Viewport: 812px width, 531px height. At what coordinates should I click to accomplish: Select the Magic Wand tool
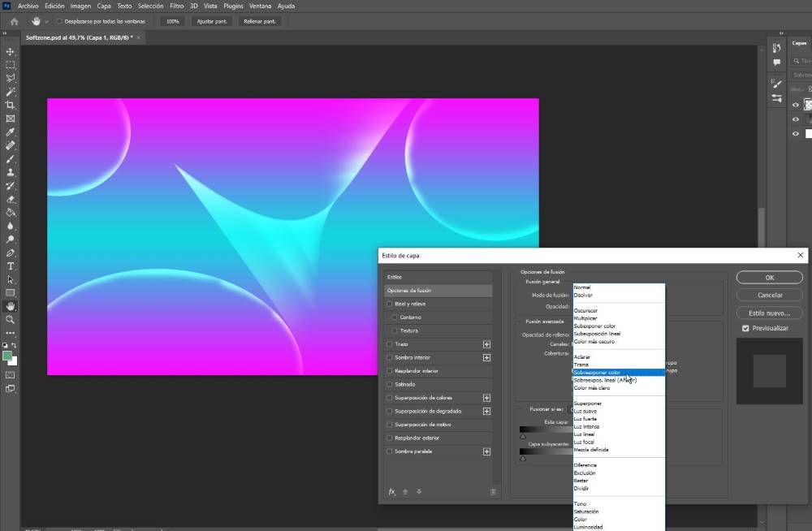click(x=10, y=92)
